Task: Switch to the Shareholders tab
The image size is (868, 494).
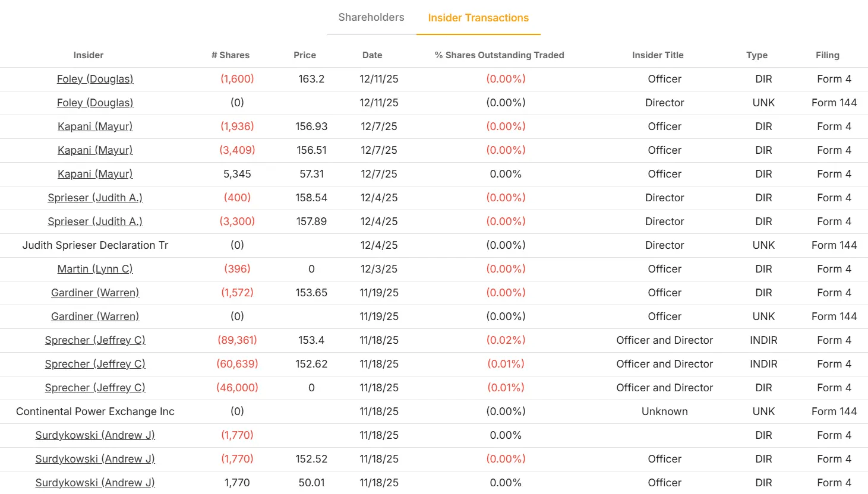Action: pos(370,17)
